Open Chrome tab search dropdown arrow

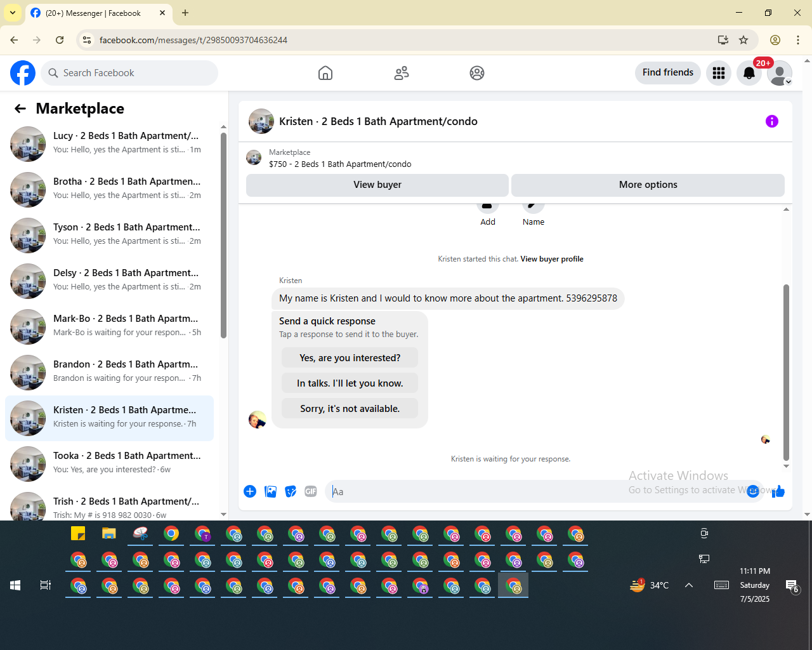pyautogui.click(x=12, y=13)
